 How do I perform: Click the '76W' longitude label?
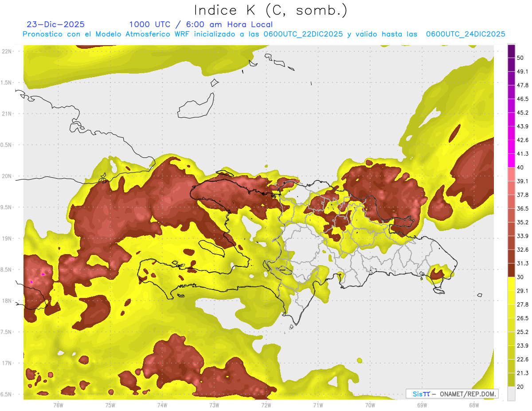tap(58, 405)
